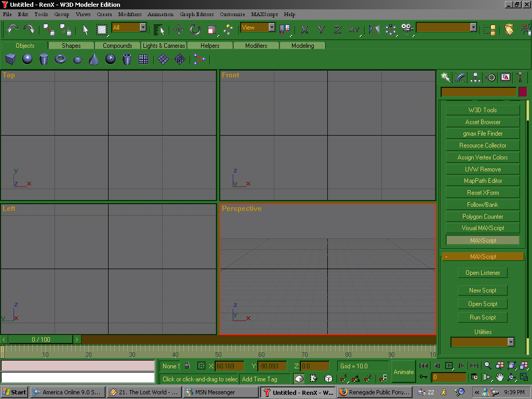532x399 pixels.
Task: Restrict transform to the X axis
Action: (x=305, y=30)
